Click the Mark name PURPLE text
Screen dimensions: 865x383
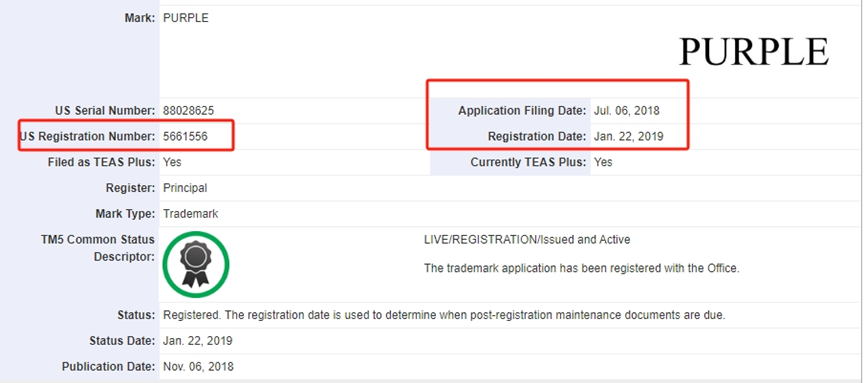[186, 18]
